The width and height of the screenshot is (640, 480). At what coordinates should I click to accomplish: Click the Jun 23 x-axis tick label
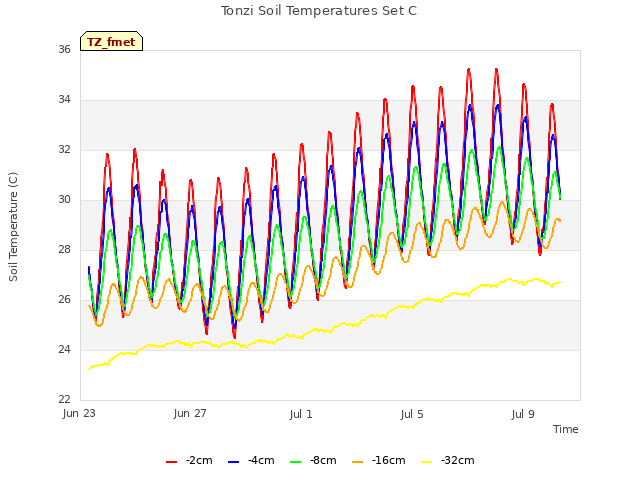[x=79, y=413]
